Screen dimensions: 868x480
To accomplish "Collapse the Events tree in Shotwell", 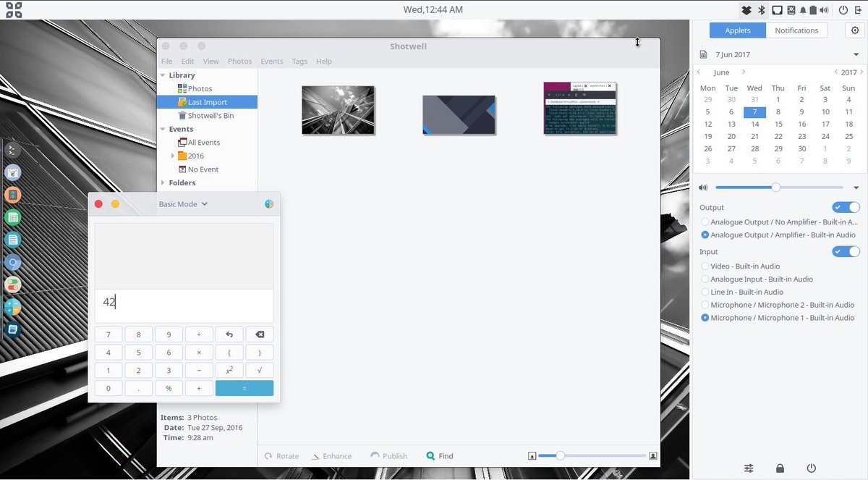I will pos(163,130).
